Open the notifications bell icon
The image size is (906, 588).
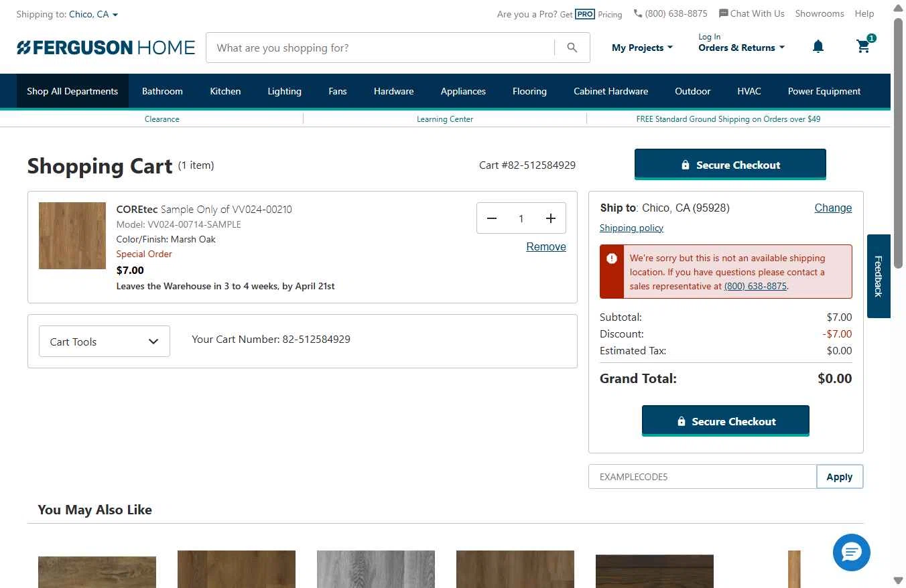[x=818, y=46]
